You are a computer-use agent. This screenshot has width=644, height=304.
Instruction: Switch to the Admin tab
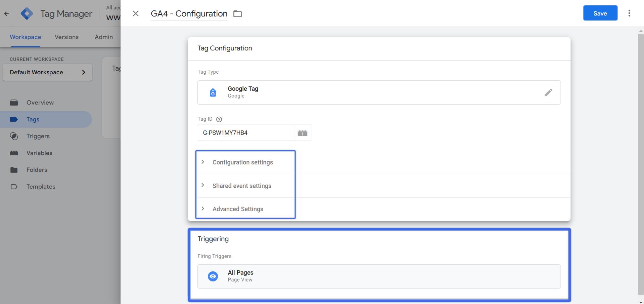(x=104, y=37)
